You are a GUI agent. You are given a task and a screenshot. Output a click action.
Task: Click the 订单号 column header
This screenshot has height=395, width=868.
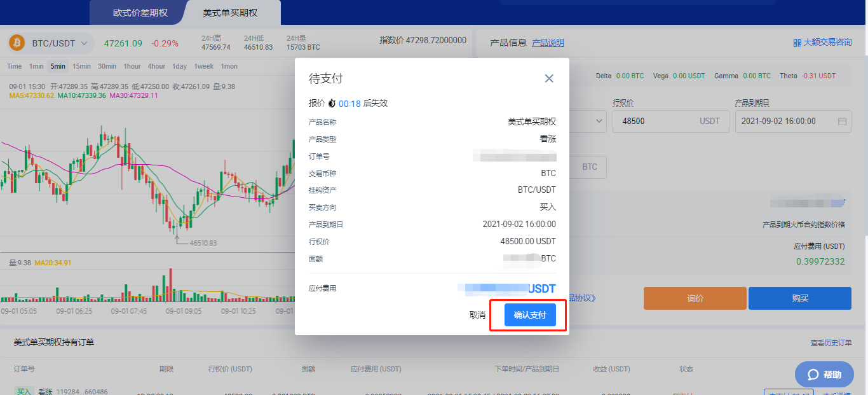(24, 369)
